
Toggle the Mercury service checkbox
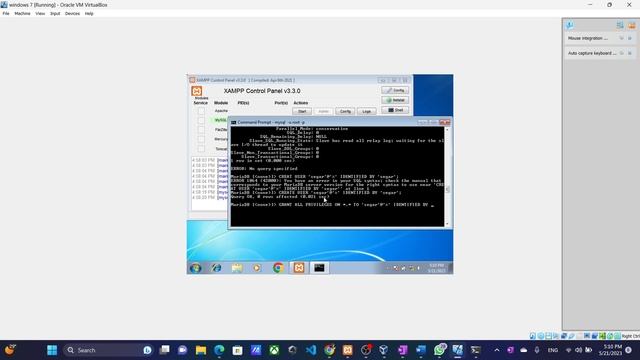click(x=201, y=139)
